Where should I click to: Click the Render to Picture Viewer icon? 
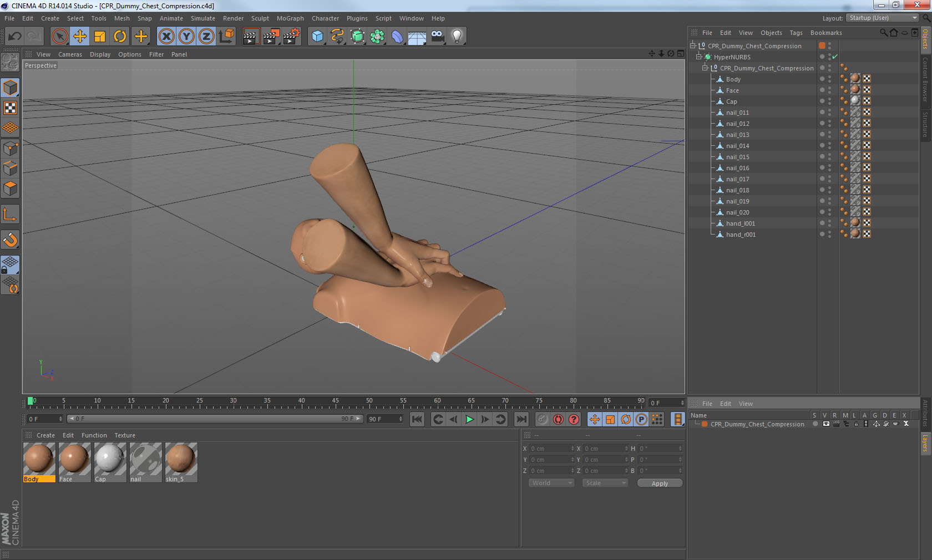[x=271, y=37]
